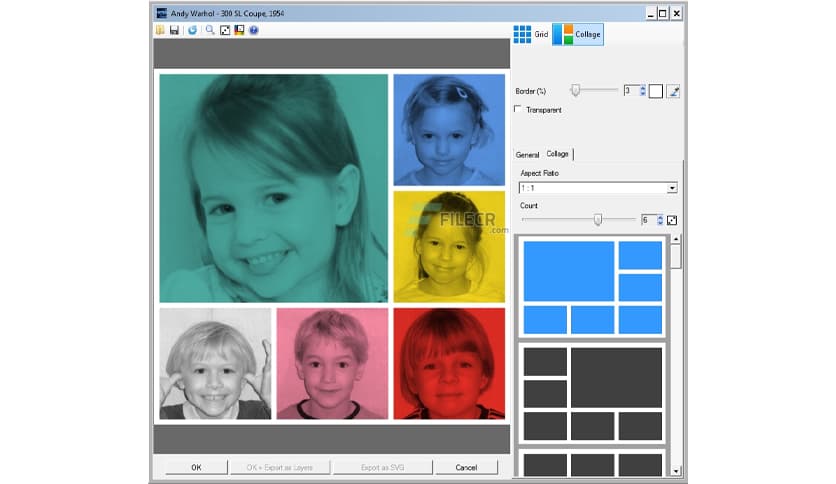Click the red tinted child portrait
836x484 pixels.
[449, 364]
